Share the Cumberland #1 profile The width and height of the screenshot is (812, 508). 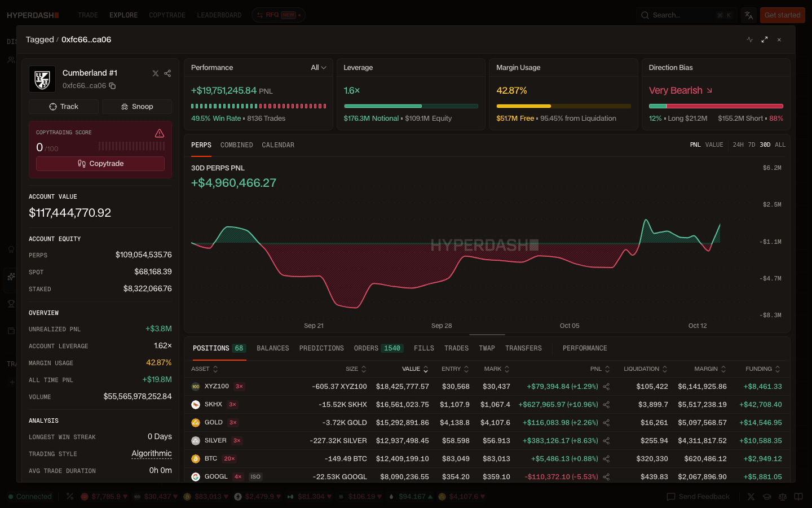(167, 73)
